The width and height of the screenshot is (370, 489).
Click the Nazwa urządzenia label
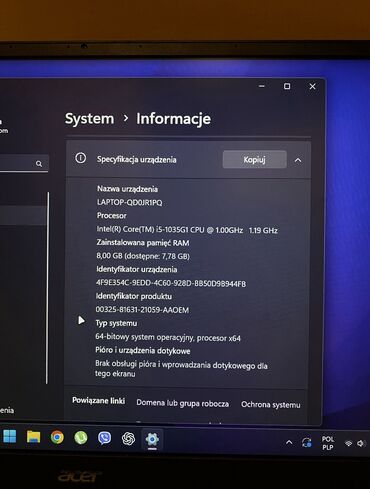click(x=127, y=189)
